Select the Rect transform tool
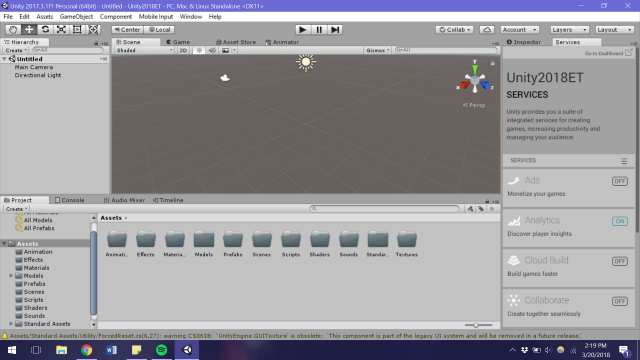640x360 pixels. click(77, 30)
